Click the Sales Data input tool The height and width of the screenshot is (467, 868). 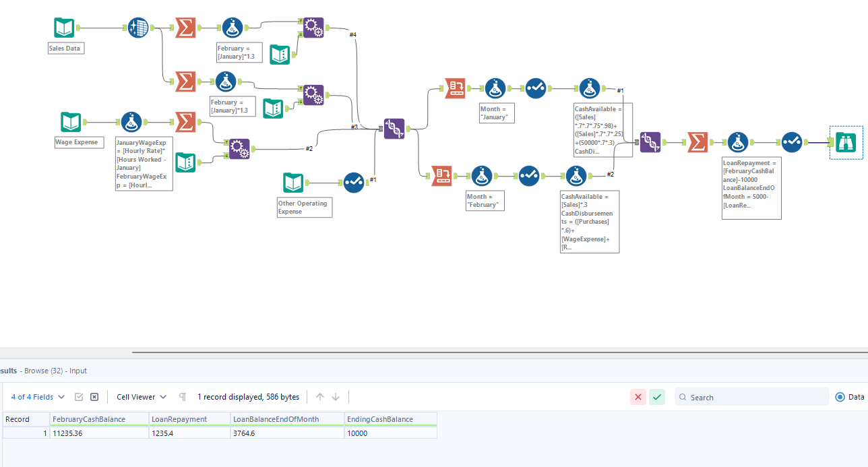(x=64, y=28)
